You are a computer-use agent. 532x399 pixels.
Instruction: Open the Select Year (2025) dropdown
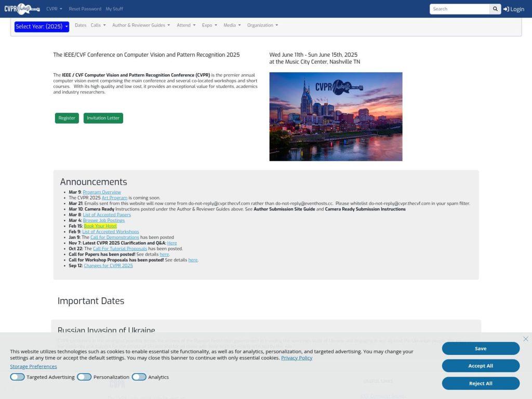[x=42, y=26]
